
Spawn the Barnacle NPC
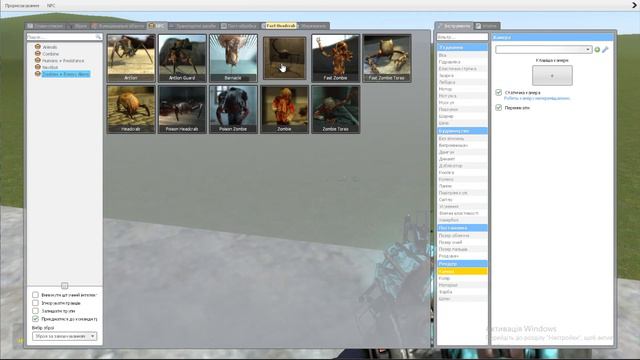[233, 58]
